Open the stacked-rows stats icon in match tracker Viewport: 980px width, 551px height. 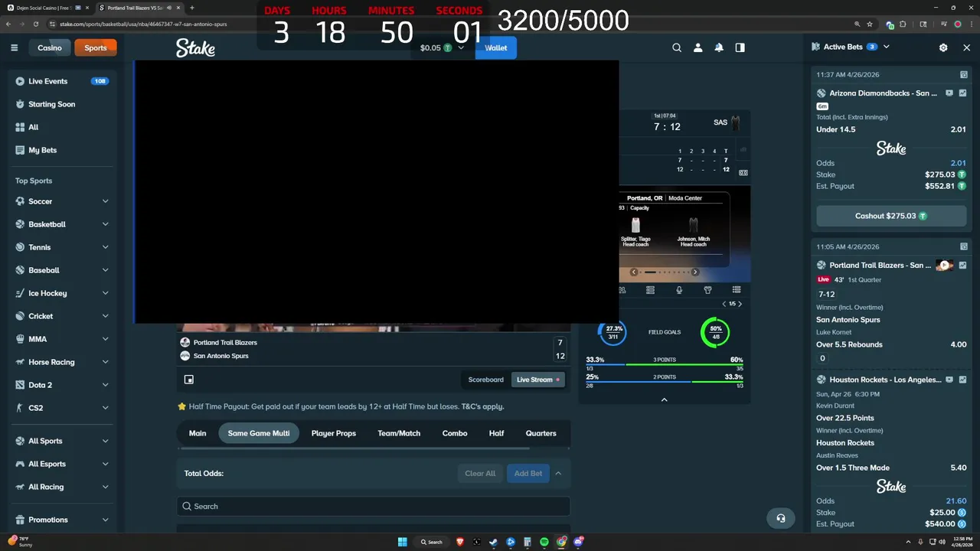pyautogui.click(x=650, y=290)
